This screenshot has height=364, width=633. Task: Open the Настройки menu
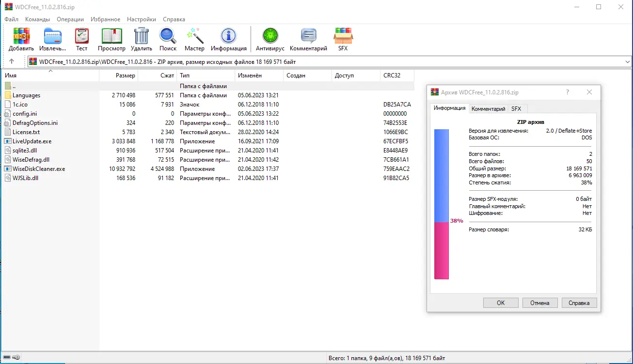coord(142,19)
